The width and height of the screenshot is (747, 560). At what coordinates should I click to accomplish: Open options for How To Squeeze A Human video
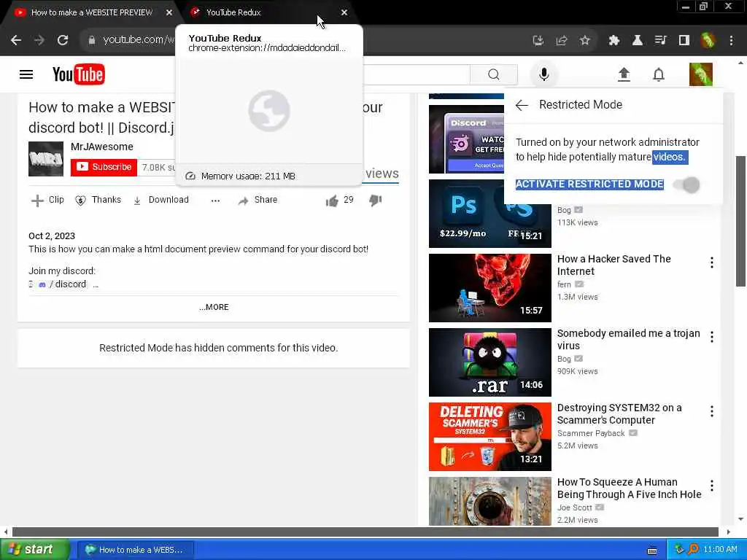point(712,486)
